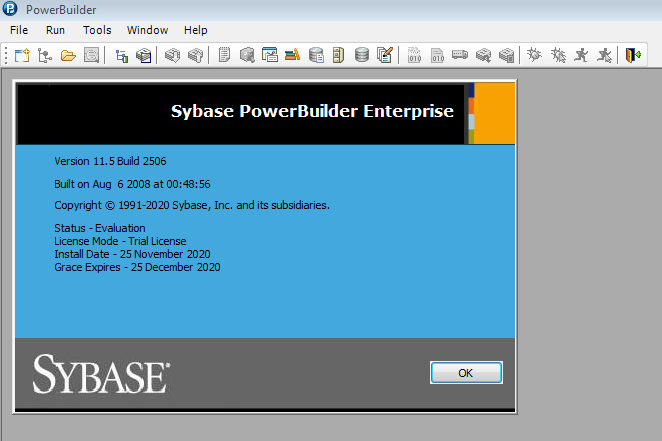Click OK to close the About dialog
The image size is (662, 441).
point(466,373)
